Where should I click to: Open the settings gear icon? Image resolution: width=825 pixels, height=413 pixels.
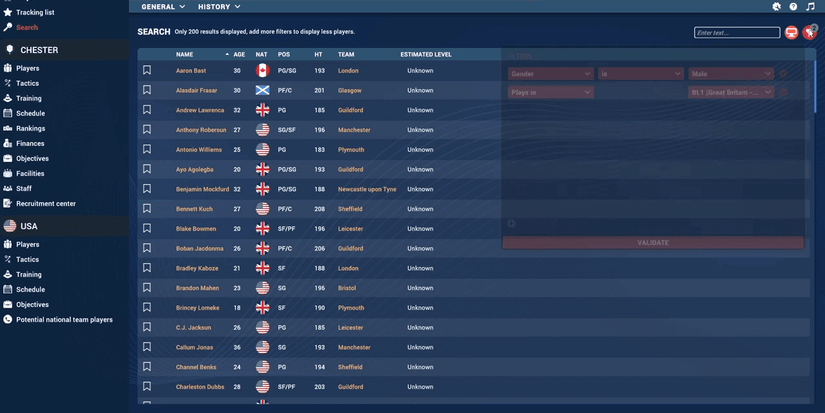tap(776, 6)
